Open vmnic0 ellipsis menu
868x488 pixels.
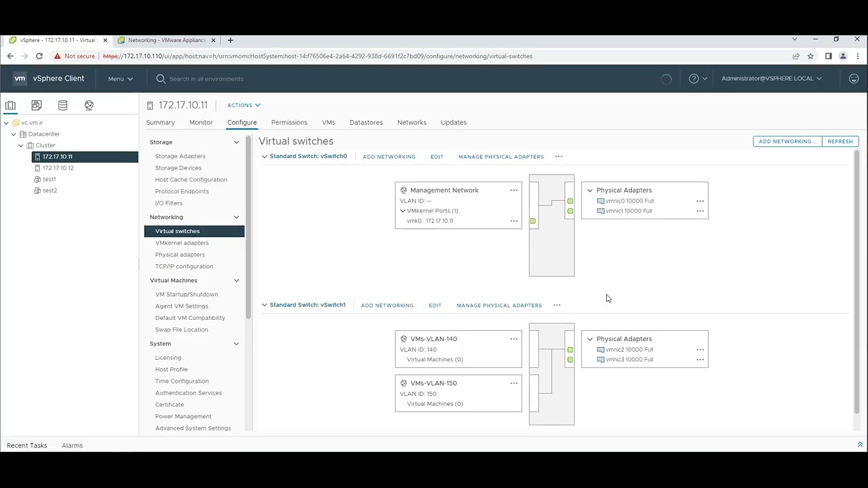(701, 201)
